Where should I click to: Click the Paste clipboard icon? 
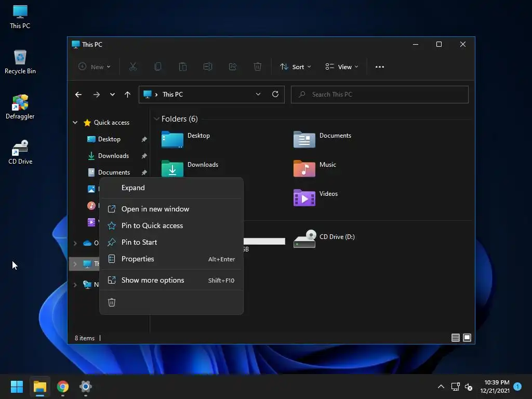point(183,67)
